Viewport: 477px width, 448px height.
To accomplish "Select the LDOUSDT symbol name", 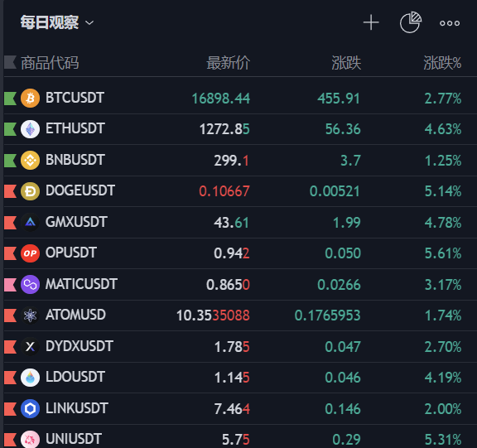I will click(75, 377).
